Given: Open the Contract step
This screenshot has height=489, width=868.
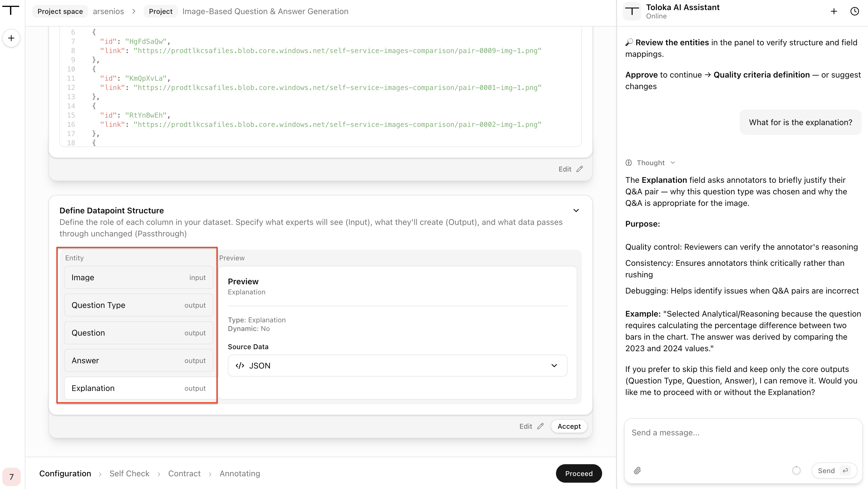Looking at the screenshot, I should [184, 473].
